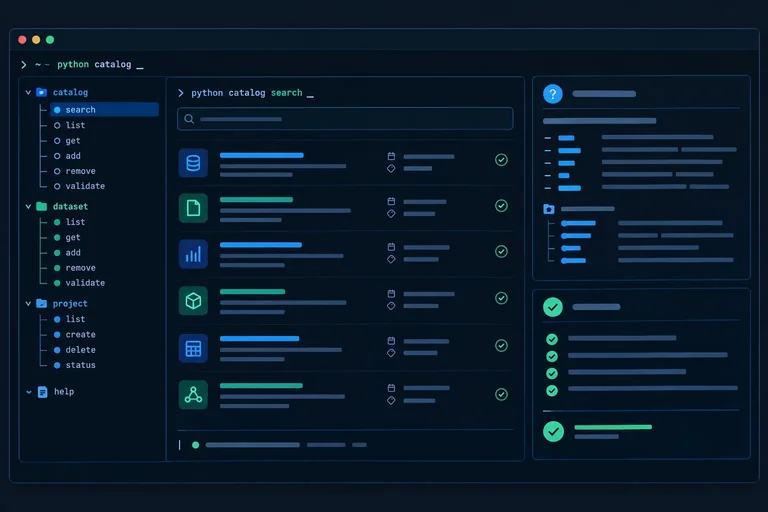Select the catalog validate radio option
Viewport: 768px width, 512px height.
[x=57, y=186]
